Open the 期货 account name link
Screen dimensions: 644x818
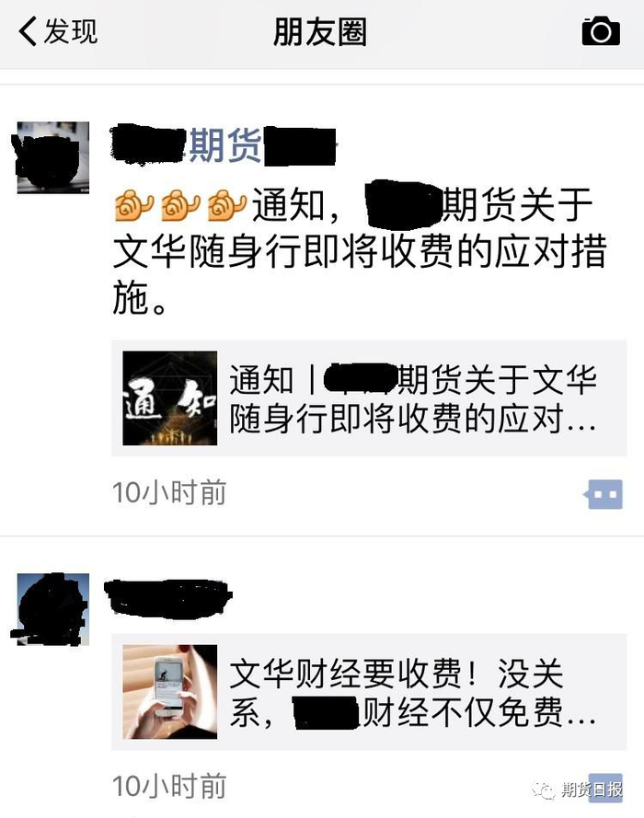coord(224,145)
